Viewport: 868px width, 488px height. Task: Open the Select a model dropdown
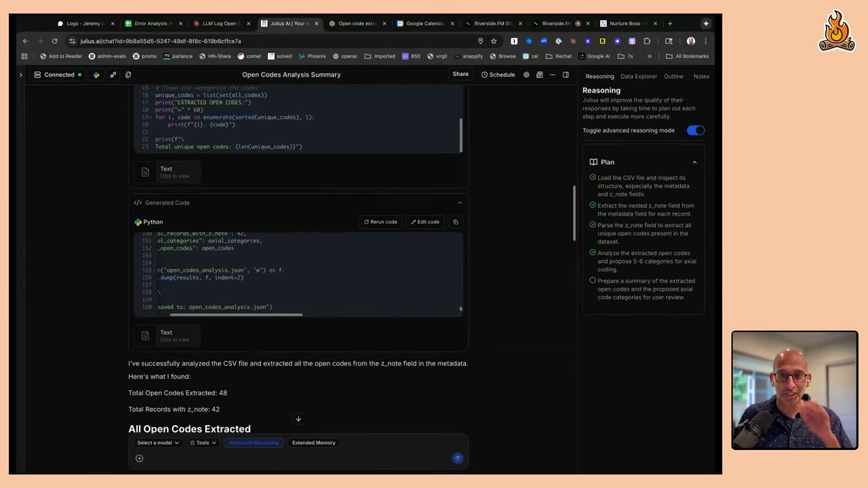point(158,443)
